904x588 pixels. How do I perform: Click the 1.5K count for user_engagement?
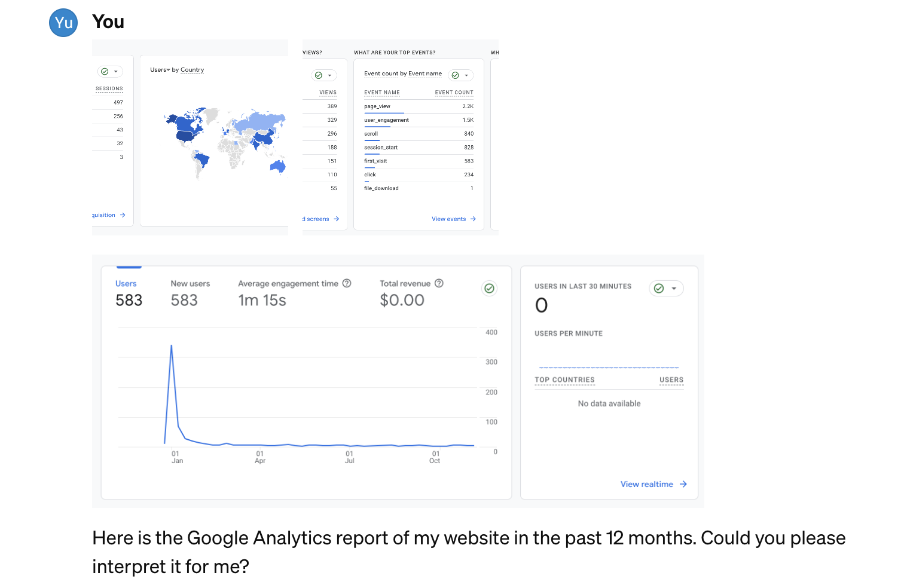[468, 120]
